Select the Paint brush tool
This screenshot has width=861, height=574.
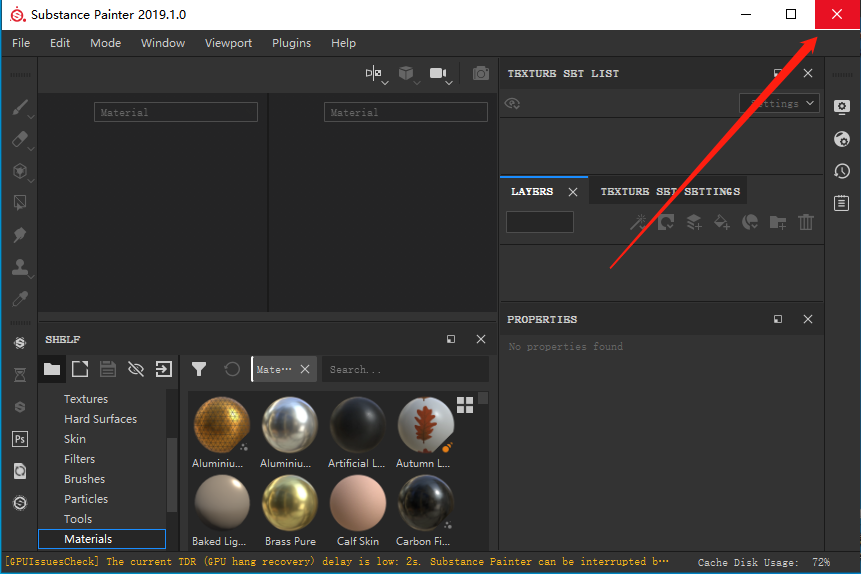20,107
